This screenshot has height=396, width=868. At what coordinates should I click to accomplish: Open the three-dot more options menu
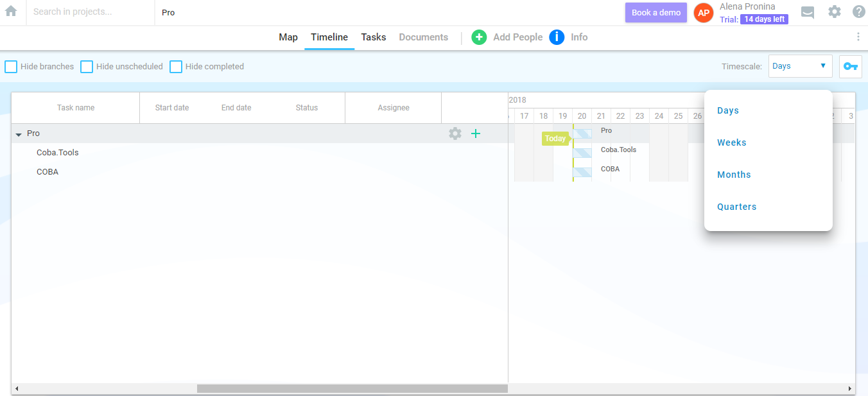point(858,37)
